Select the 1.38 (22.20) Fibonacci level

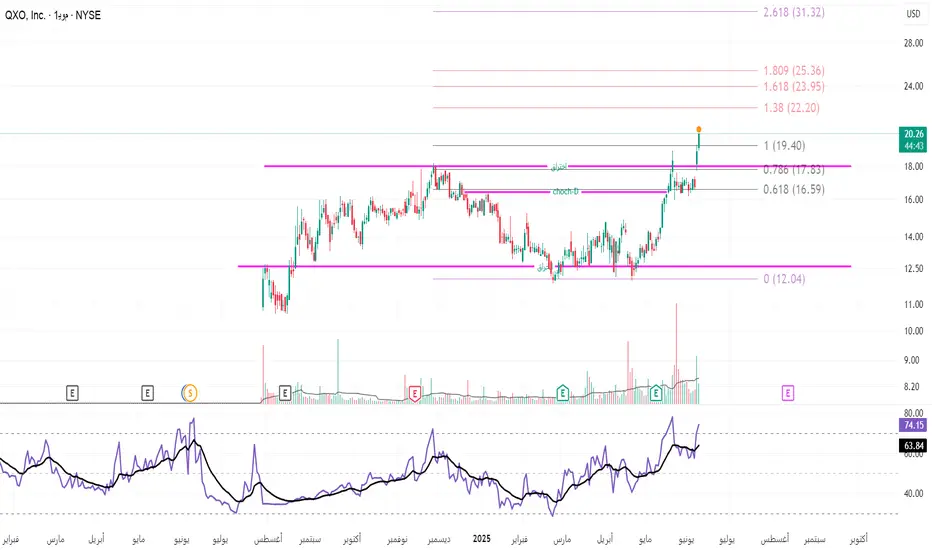pyautogui.click(x=791, y=108)
